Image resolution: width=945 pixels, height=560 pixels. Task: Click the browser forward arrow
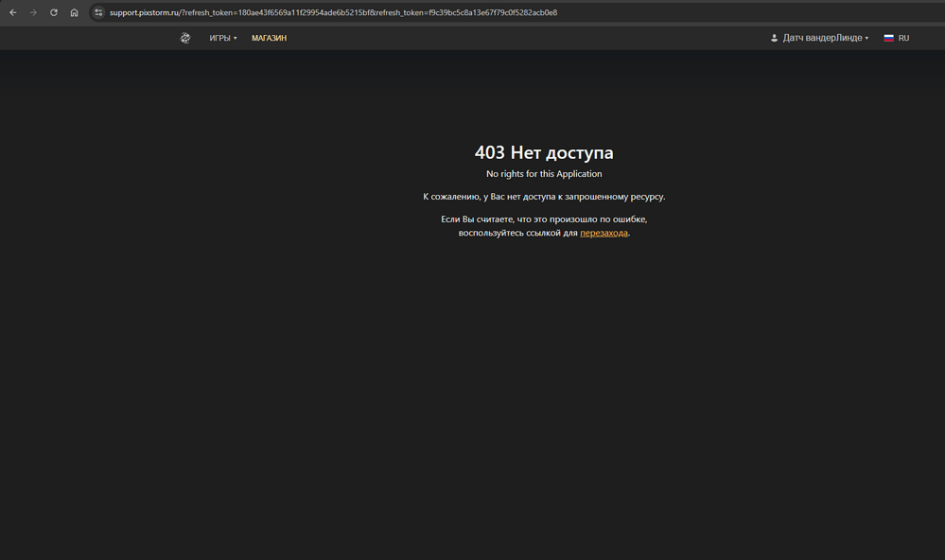click(x=33, y=12)
